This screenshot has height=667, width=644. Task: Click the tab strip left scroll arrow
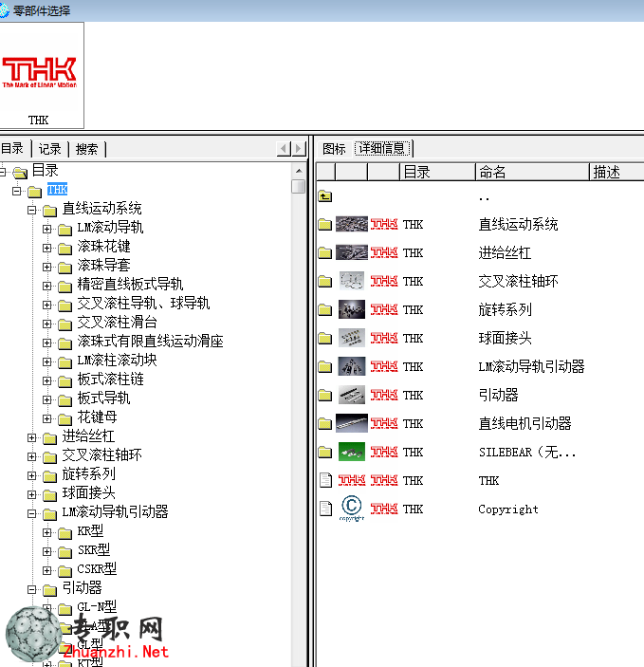(284, 148)
